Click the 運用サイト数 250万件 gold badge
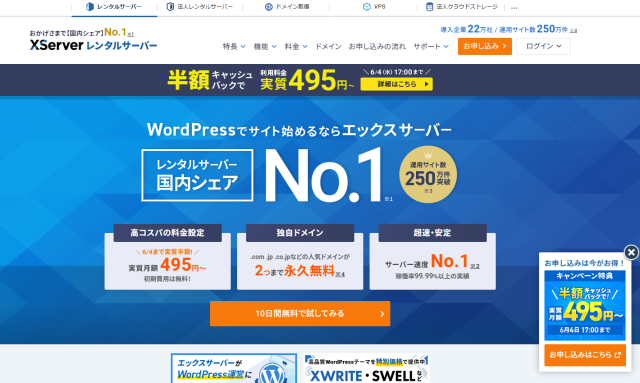The image size is (640, 383). (428, 174)
